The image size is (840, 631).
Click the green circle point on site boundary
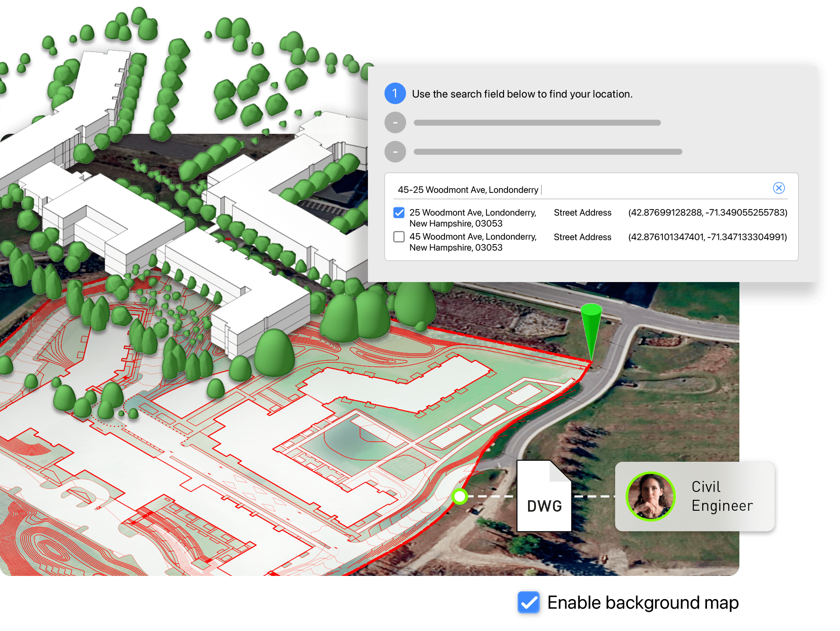click(460, 496)
